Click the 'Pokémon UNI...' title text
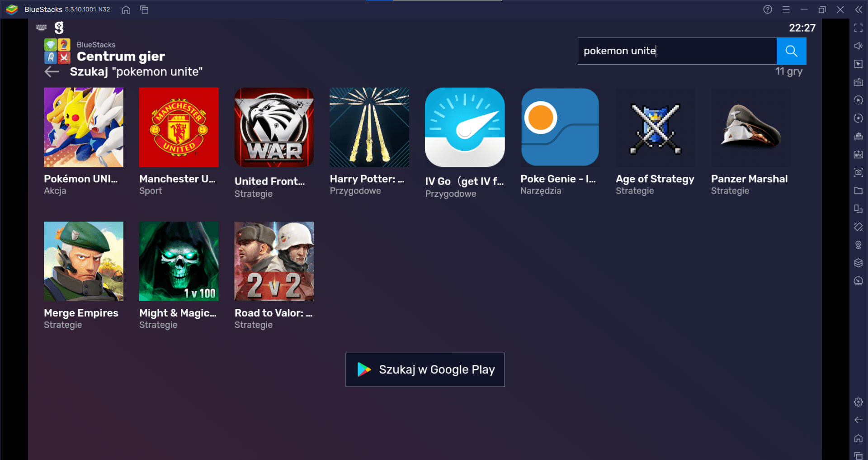The width and height of the screenshot is (868, 460). tap(80, 179)
